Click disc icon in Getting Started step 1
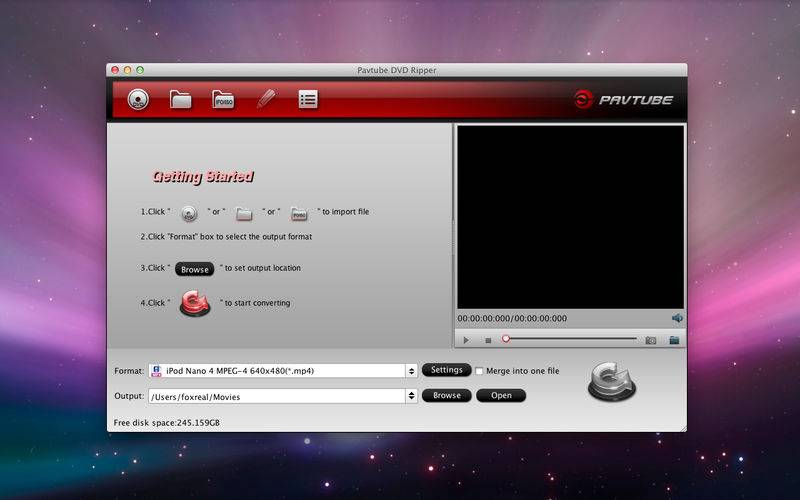Screen dimensions: 800x500 point(189,213)
